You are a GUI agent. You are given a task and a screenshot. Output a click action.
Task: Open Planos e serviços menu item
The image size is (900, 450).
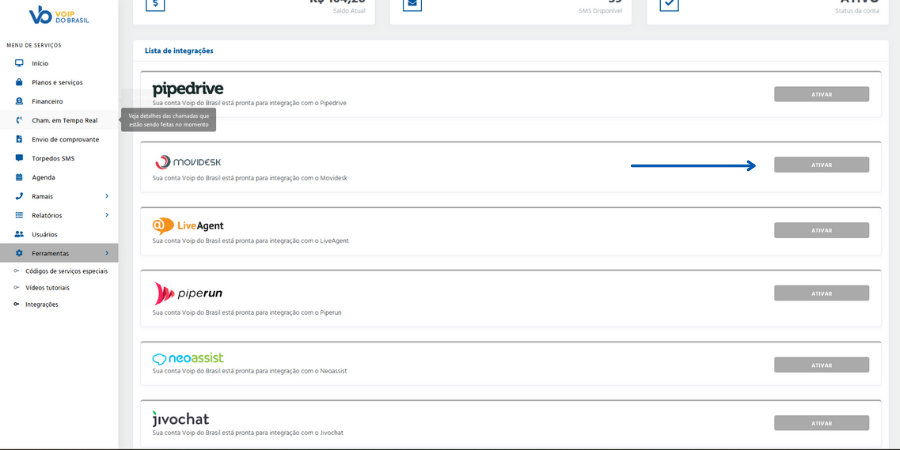click(59, 82)
